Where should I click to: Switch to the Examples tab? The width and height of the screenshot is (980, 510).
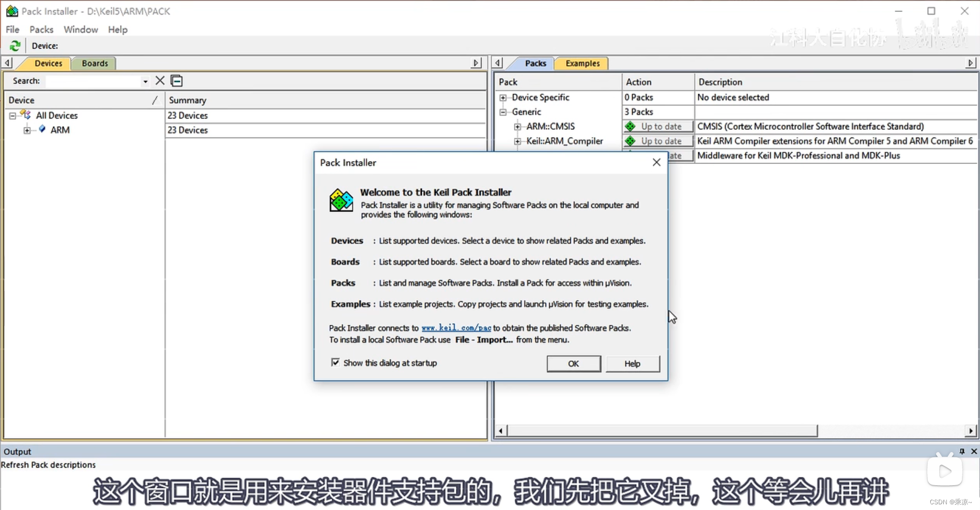pyautogui.click(x=583, y=63)
